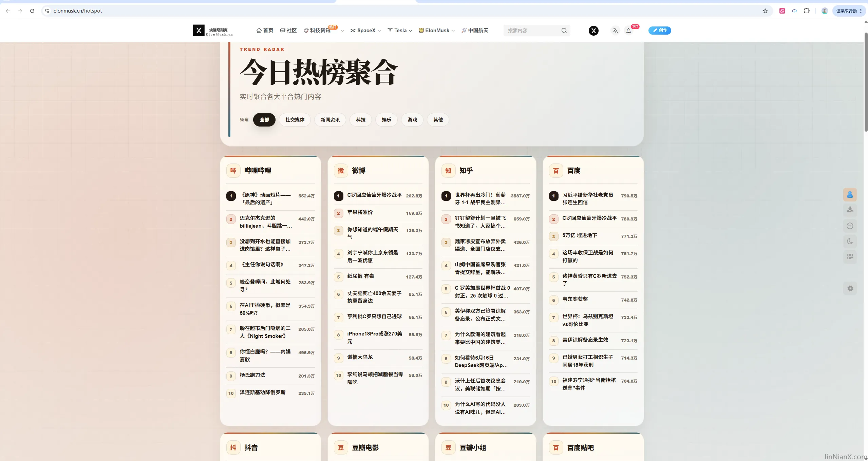Select the 社交媒体 channel filter

(295, 120)
